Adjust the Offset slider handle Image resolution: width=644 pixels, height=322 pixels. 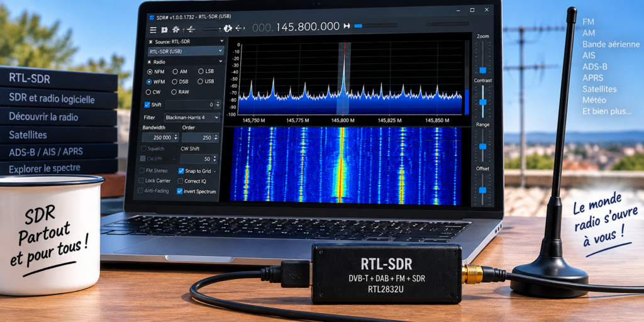tap(482, 190)
